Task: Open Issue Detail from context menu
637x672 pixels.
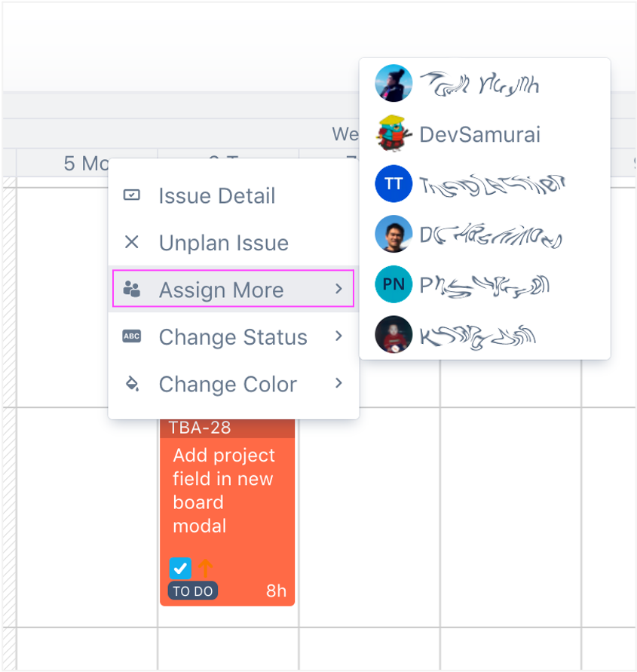Action: click(x=217, y=196)
